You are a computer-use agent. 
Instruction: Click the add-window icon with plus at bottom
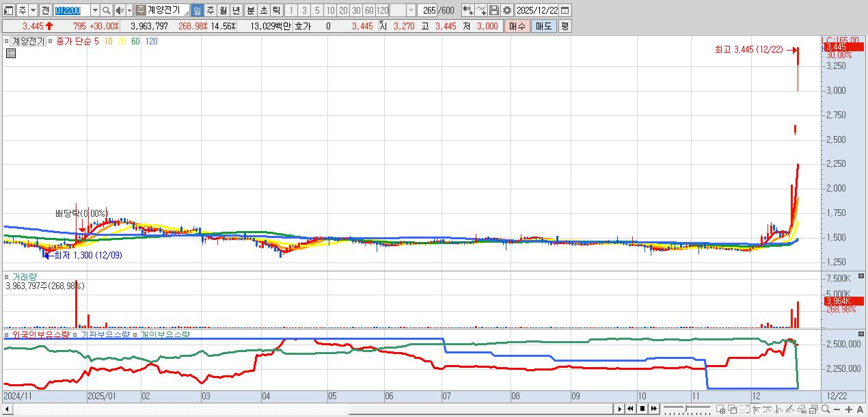click(720, 409)
